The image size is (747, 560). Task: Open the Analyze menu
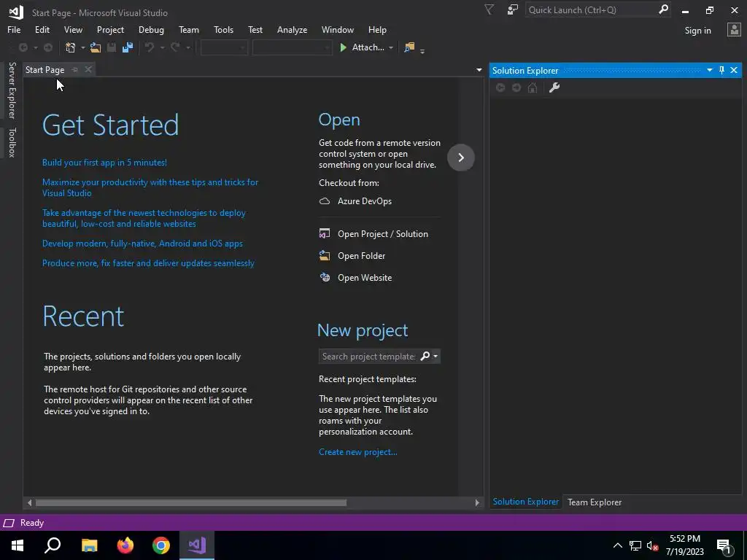(x=292, y=29)
